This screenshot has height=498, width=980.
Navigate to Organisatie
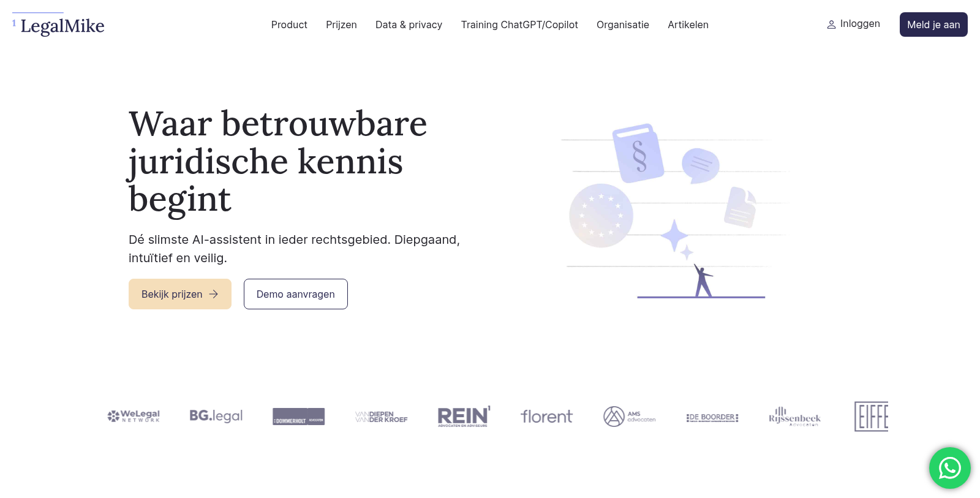(x=622, y=25)
